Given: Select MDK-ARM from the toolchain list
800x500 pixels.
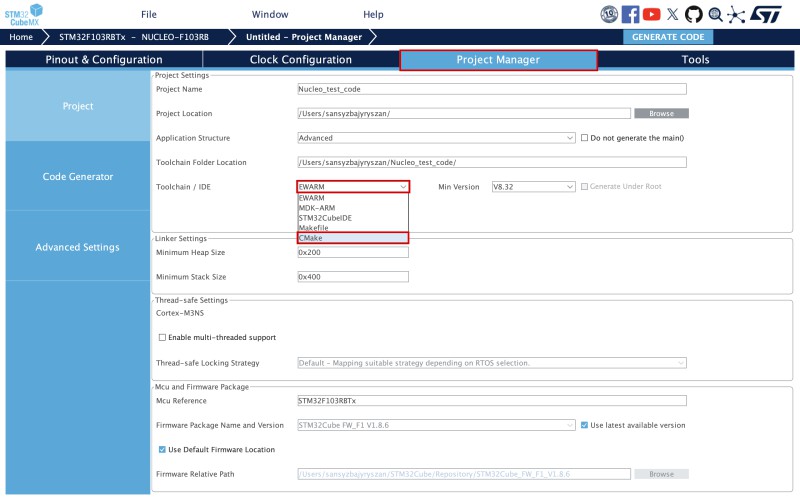Looking at the screenshot, I should pos(353,208).
